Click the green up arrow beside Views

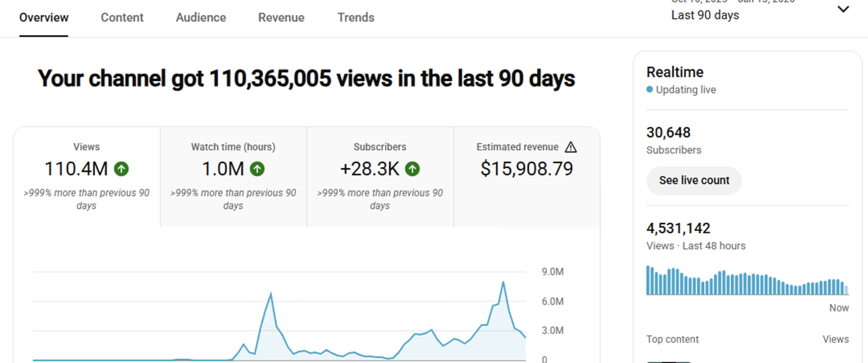(x=121, y=169)
